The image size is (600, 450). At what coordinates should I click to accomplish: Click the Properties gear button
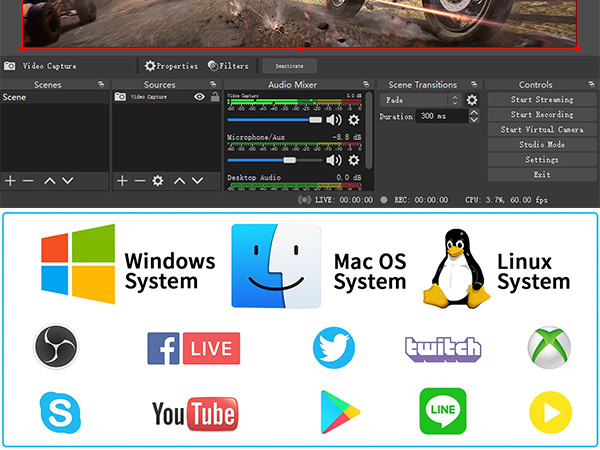coord(171,66)
